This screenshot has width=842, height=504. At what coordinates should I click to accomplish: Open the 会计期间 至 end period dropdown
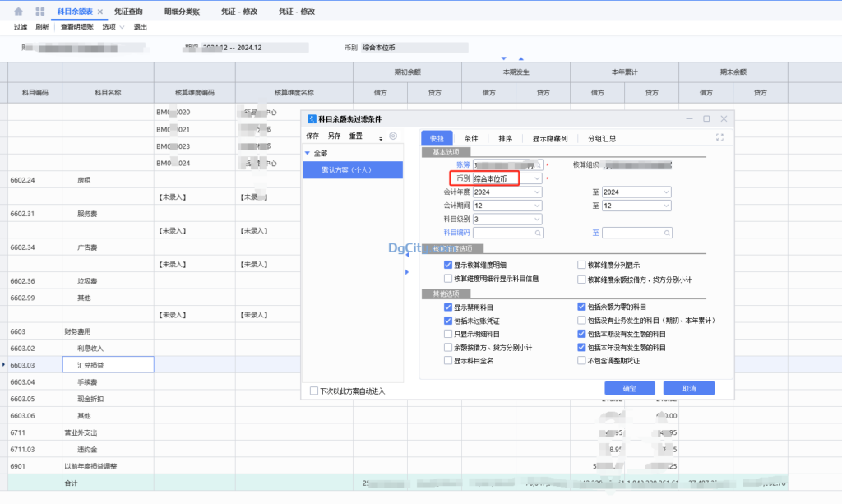[666, 206]
